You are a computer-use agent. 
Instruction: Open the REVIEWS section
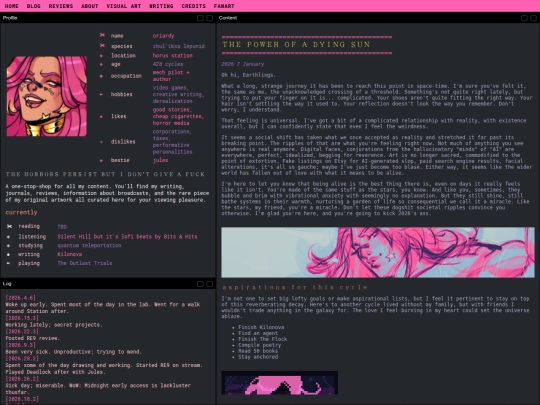click(61, 6)
